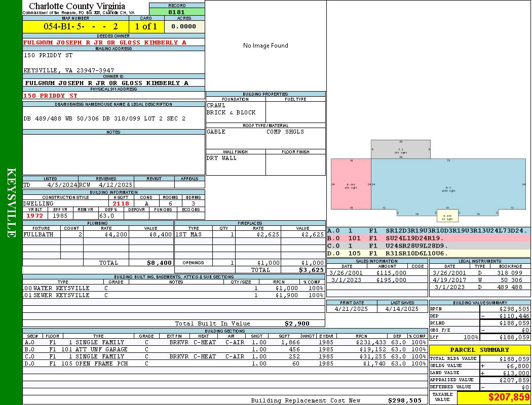
Task: Click vertical KEYSVILLE label on green bar
Action: point(11,202)
